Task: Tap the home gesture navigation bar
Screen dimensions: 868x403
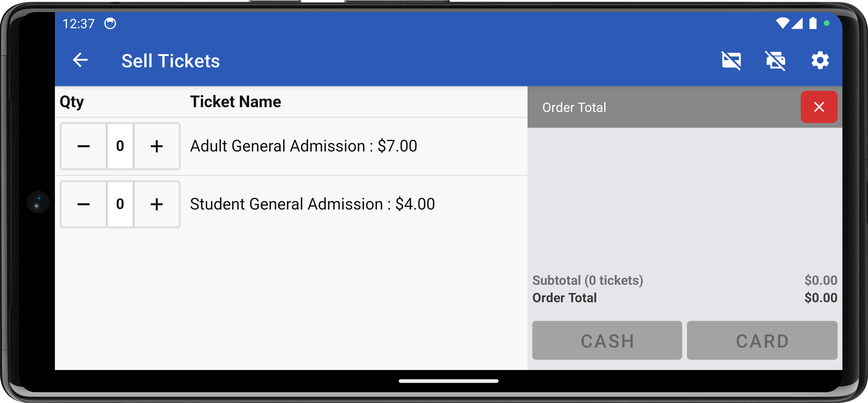Action: tap(448, 381)
